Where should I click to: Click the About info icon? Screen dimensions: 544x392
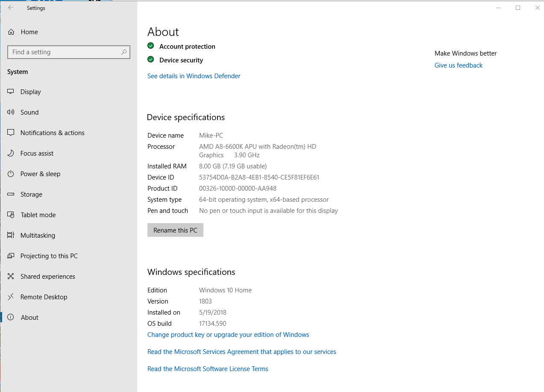(x=11, y=318)
